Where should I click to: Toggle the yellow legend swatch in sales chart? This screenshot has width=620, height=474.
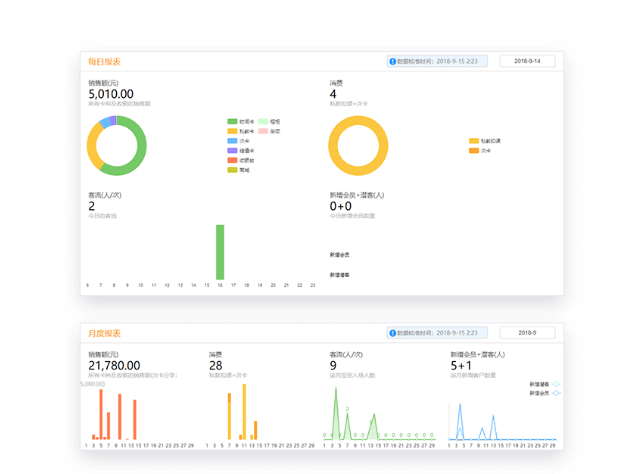point(232,131)
